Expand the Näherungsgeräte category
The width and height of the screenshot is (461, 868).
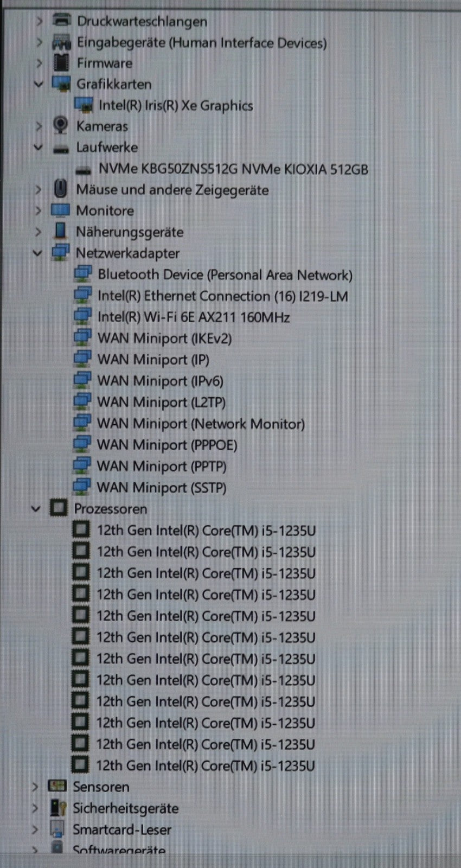38,232
